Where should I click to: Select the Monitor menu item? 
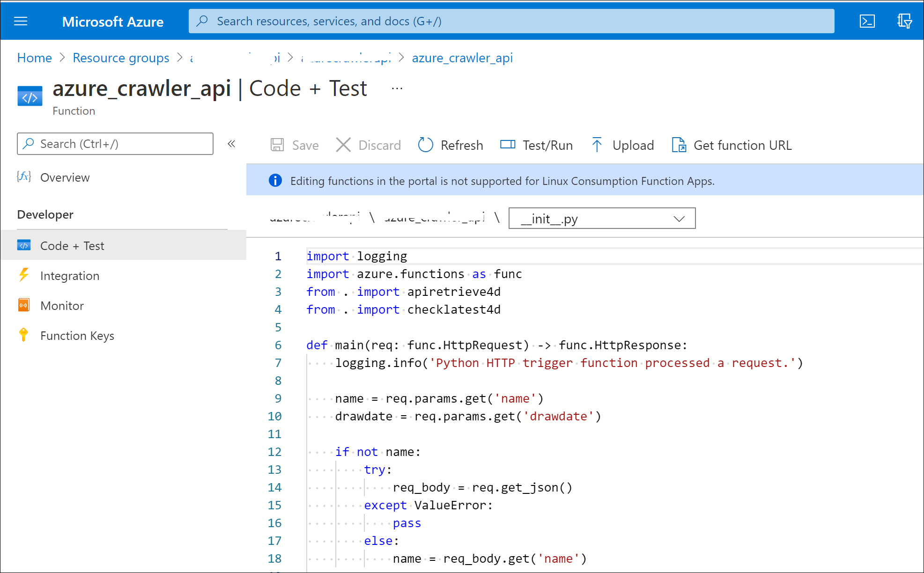click(62, 306)
